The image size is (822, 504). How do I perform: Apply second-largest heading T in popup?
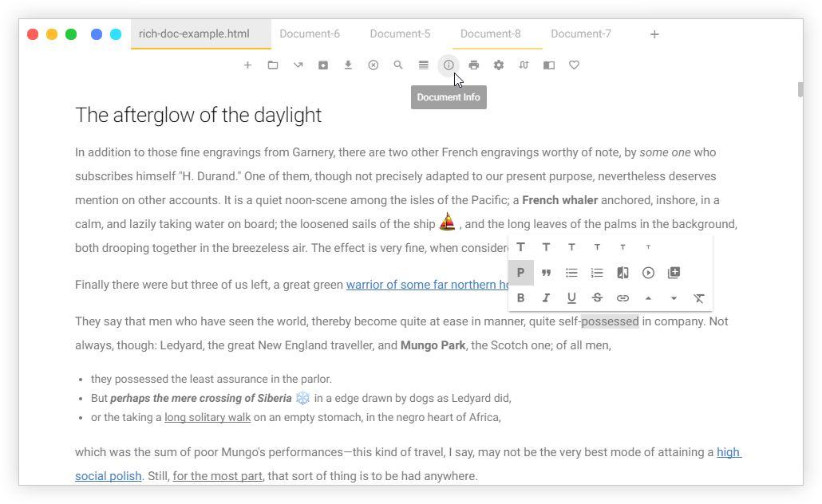(x=546, y=246)
